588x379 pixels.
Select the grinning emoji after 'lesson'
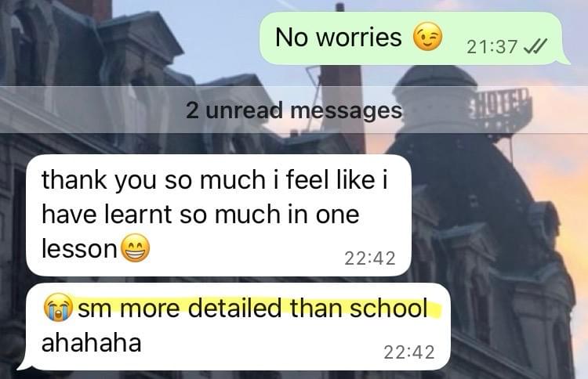click(x=135, y=248)
